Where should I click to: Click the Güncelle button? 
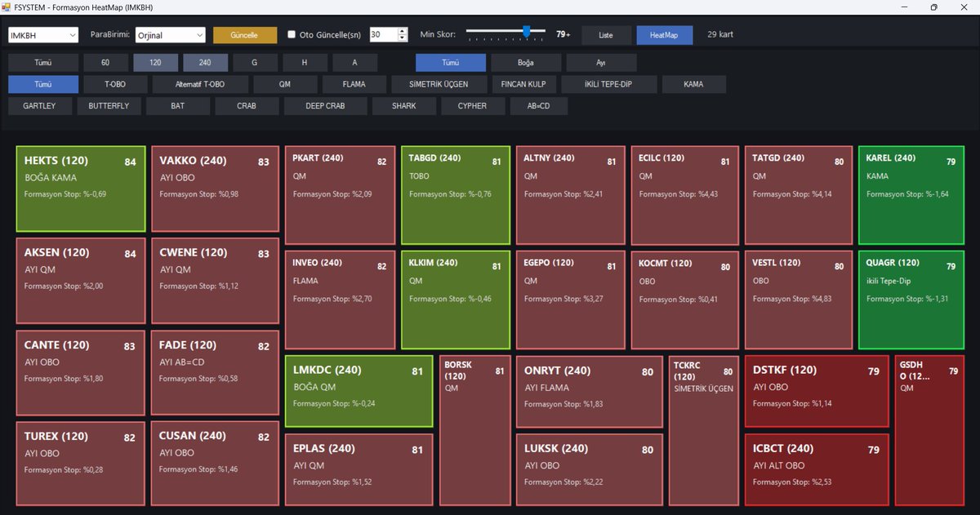click(244, 35)
